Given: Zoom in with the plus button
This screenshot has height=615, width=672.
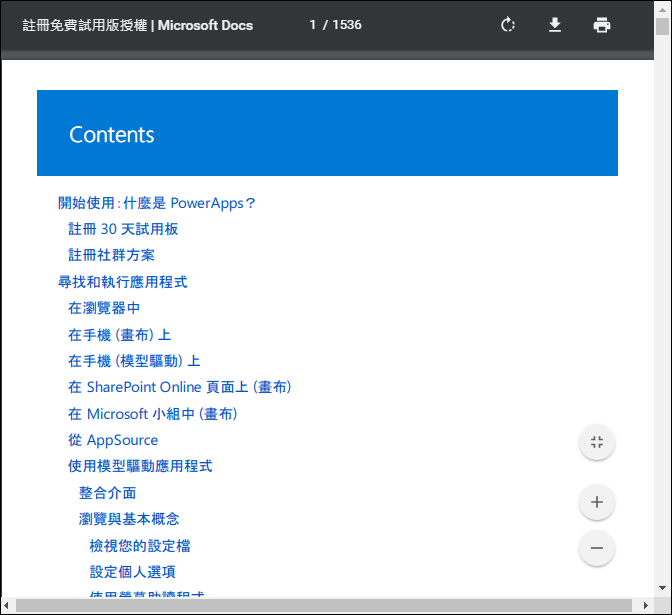Looking at the screenshot, I should pyautogui.click(x=597, y=502).
